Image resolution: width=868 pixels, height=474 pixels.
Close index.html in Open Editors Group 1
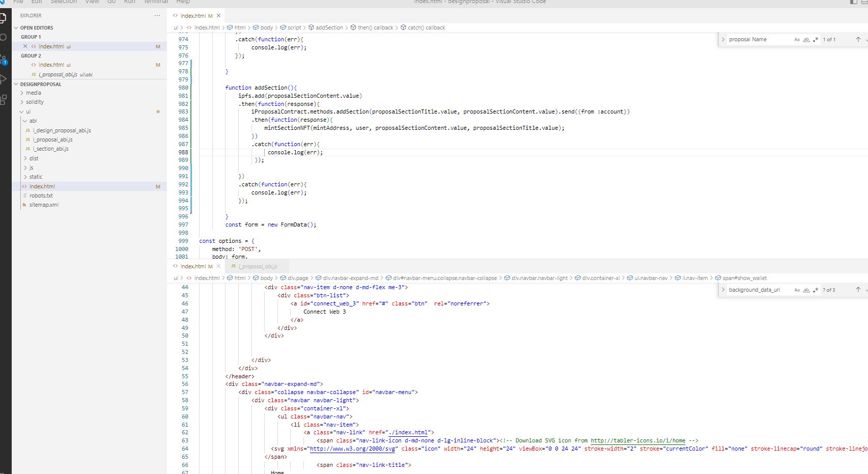[25, 46]
